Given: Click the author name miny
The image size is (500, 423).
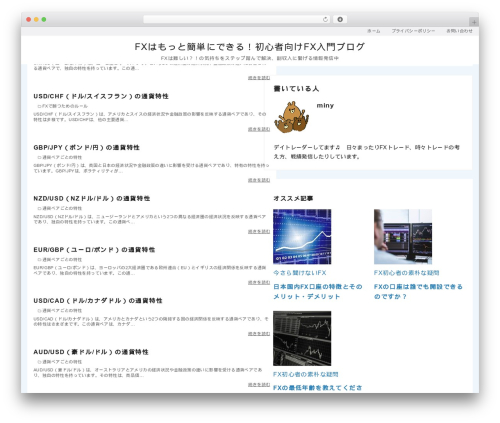Looking at the screenshot, I should [325, 106].
